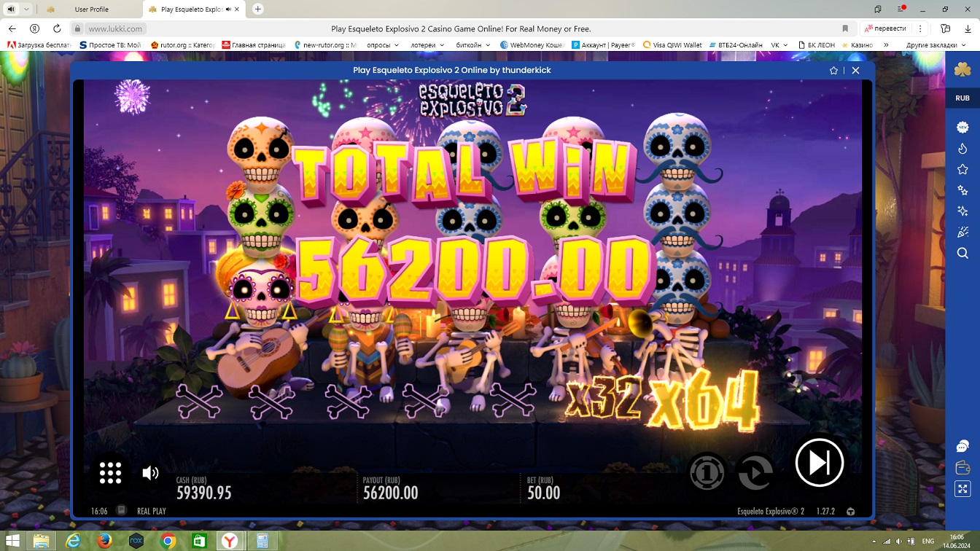Open the WebMoney Кошелек bookmark

pyautogui.click(x=532, y=45)
